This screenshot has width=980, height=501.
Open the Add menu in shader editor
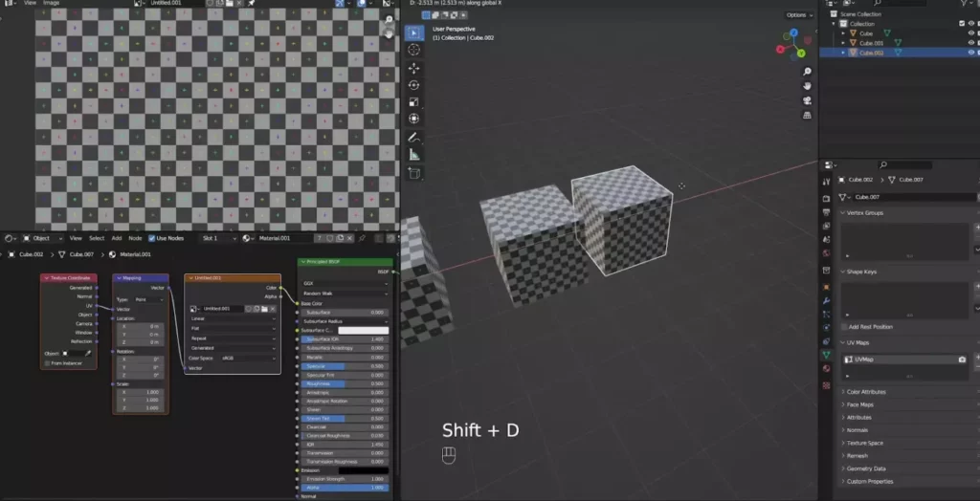(x=117, y=238)
